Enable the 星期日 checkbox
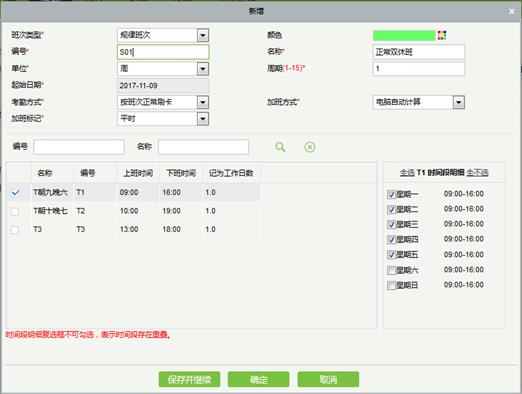Viewport: 522px width, 394px height. 391,285
